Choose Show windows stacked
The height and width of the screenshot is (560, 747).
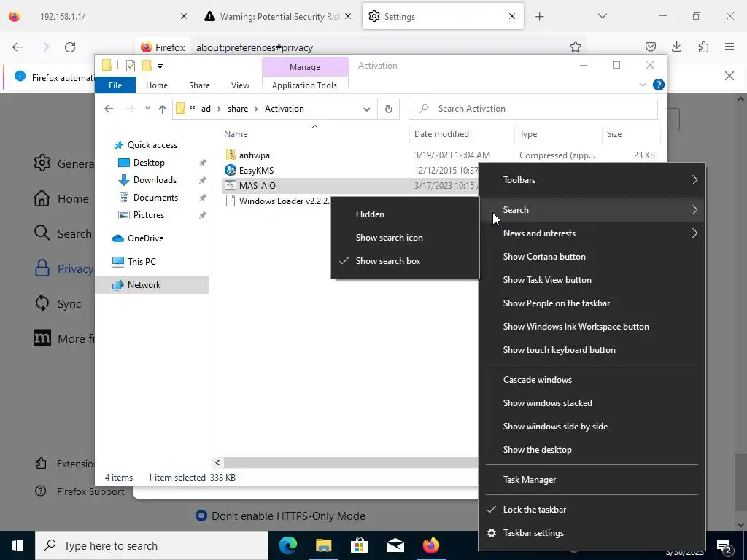click(592, 403)
